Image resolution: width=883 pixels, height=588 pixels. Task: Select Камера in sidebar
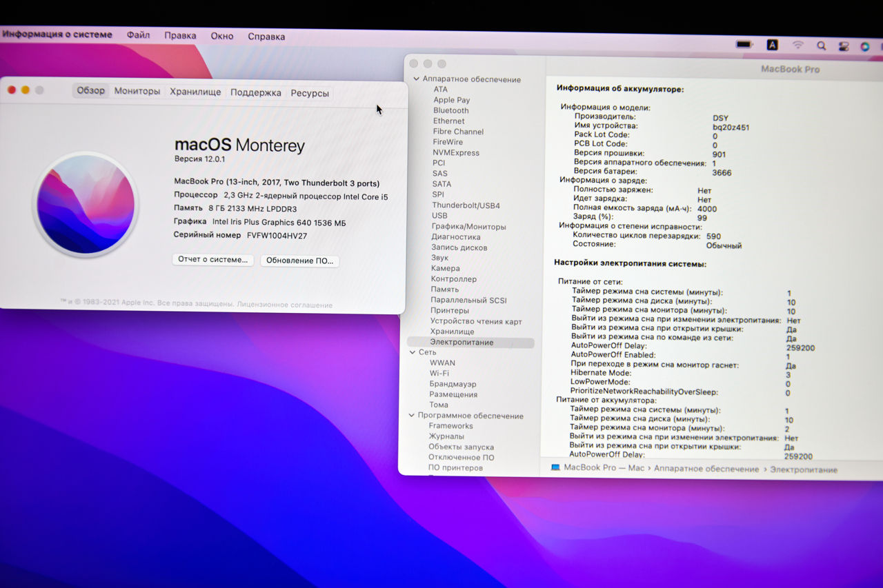446,268
